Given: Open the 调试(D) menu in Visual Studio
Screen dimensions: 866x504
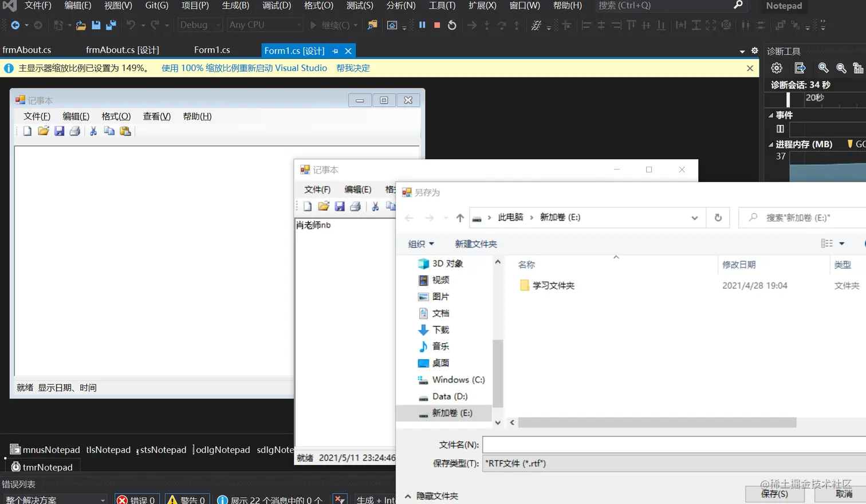Looking at the screenshot, I should [277, 6].
